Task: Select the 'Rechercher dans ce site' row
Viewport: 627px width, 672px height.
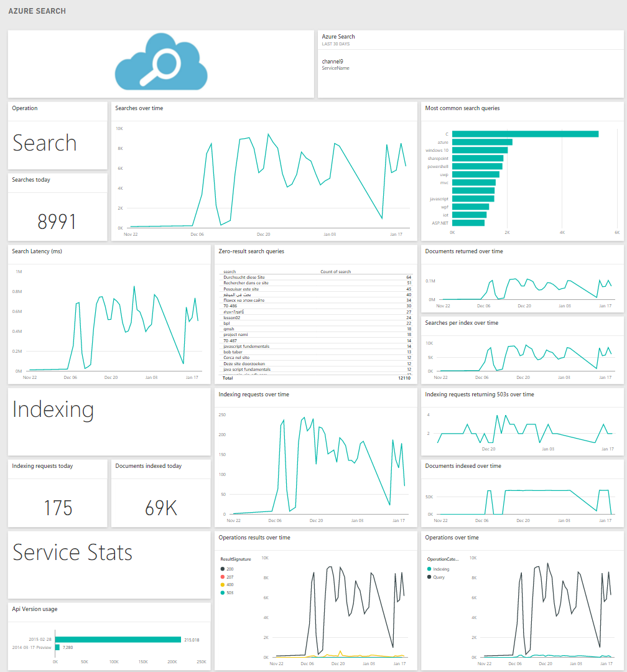Action: click(317, 283)
